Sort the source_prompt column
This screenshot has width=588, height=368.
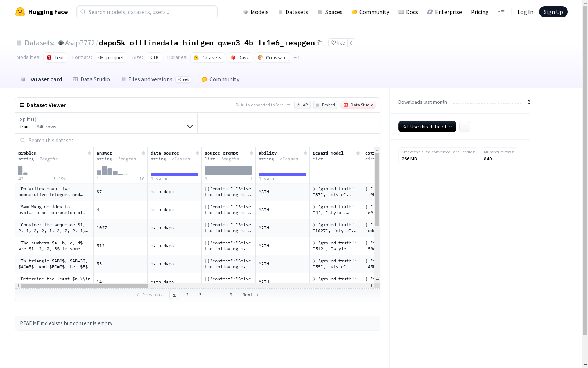[x=251, y=153]
